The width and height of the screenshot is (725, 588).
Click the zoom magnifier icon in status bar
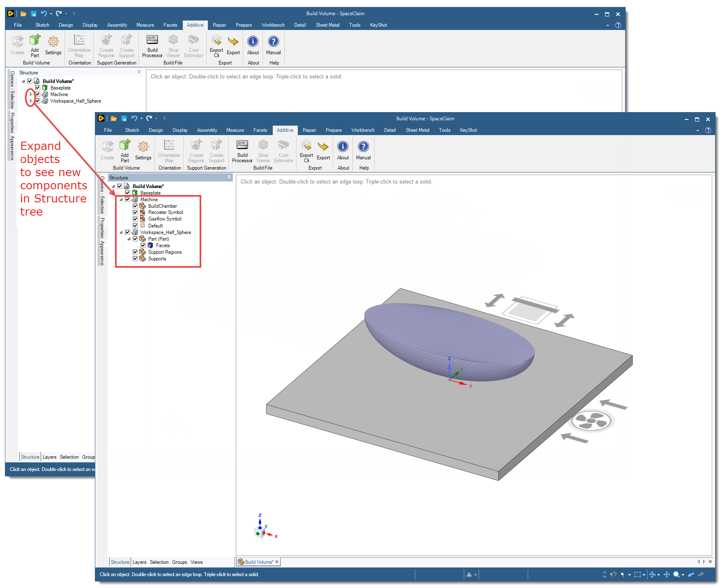point(676,574)
